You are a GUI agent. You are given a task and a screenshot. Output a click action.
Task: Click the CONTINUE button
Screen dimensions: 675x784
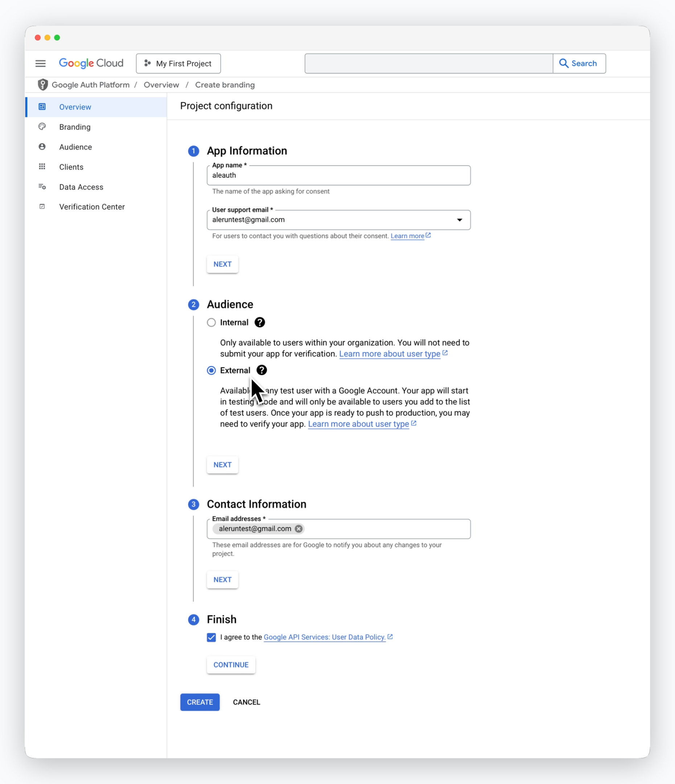click(x=231, y=665)
